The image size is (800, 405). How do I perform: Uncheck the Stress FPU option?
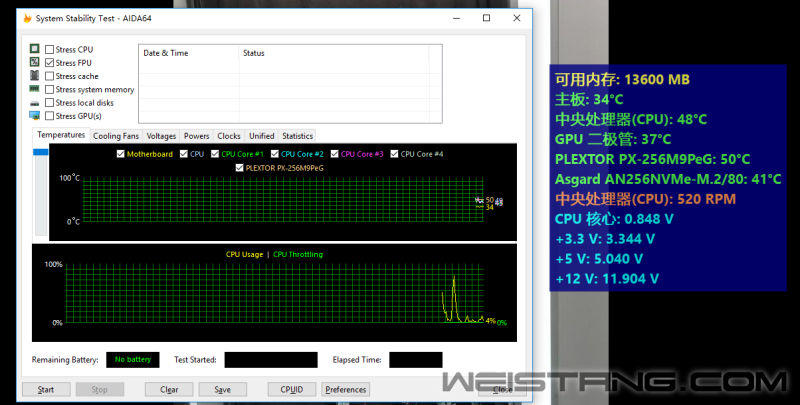[50, 62]
